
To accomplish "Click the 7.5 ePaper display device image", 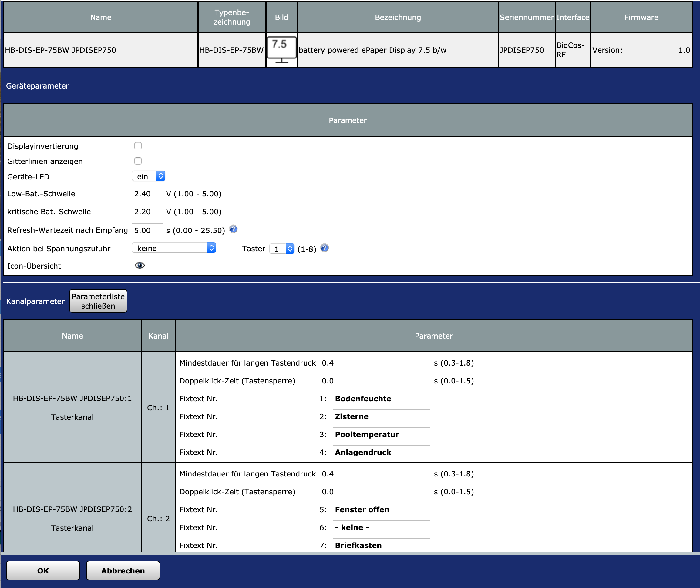I will point(281,50).
